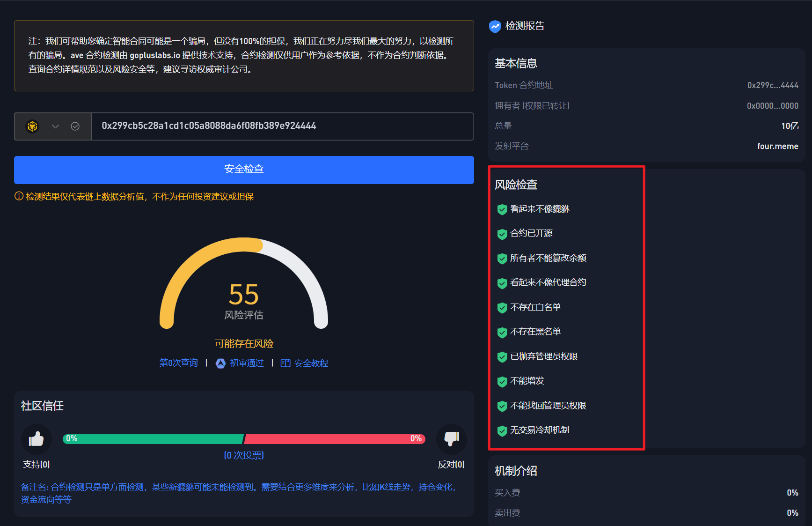This screenshot has width=812, height=526.
Task: Click the contract address input field
Action: click(282, 126)
